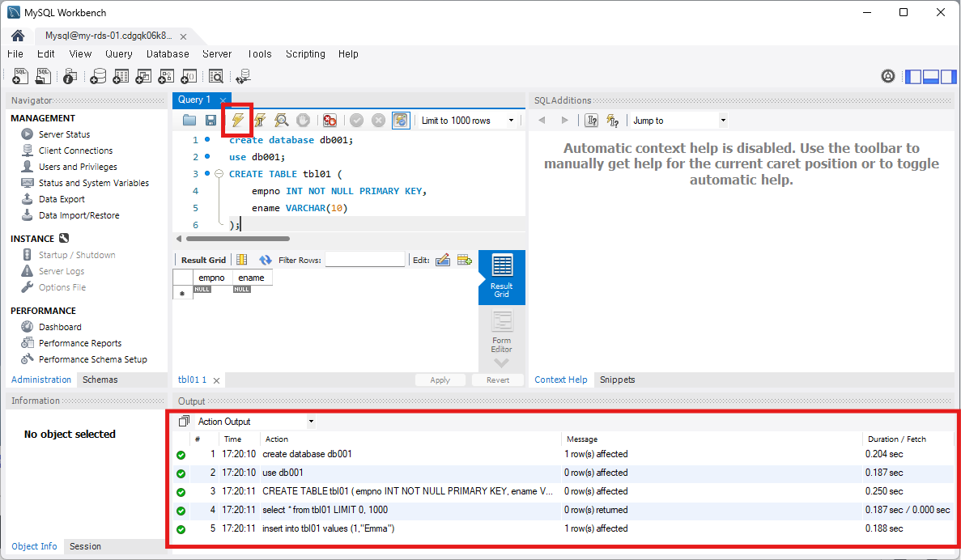Open the object Inspector info icon

coord(70,76)
